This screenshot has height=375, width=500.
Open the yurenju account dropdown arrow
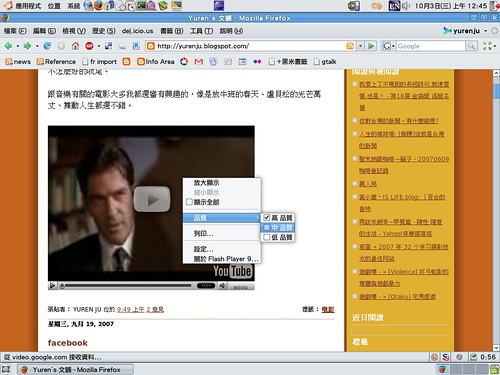point(486,31)
